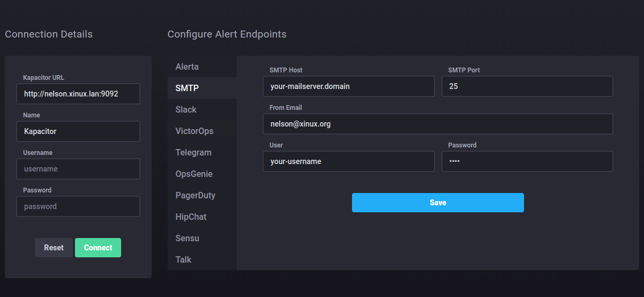Focus the Kapacitor URL field

(78, 94)
